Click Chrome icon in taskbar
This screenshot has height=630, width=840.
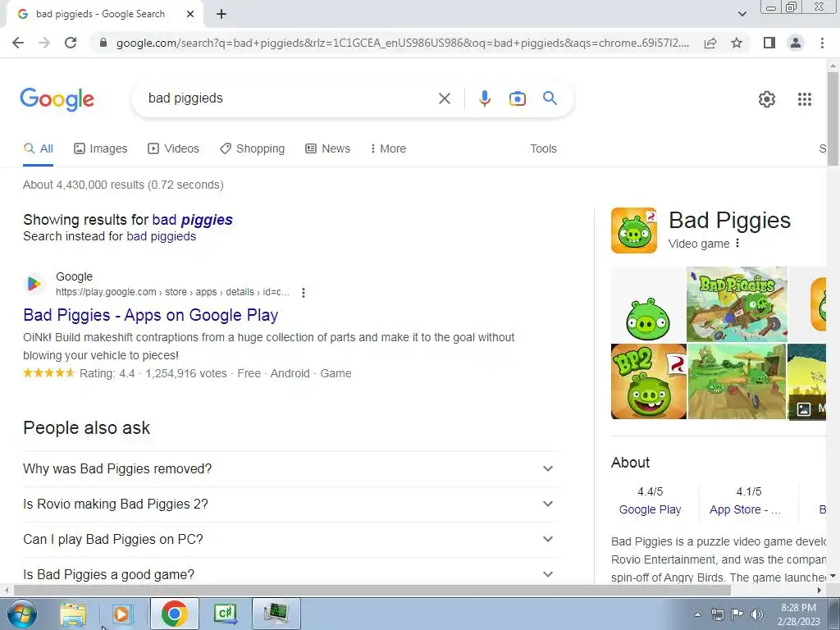(174, 614)
